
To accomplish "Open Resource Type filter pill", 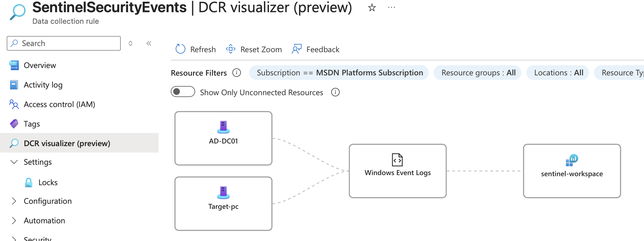I will coord(619,73).
